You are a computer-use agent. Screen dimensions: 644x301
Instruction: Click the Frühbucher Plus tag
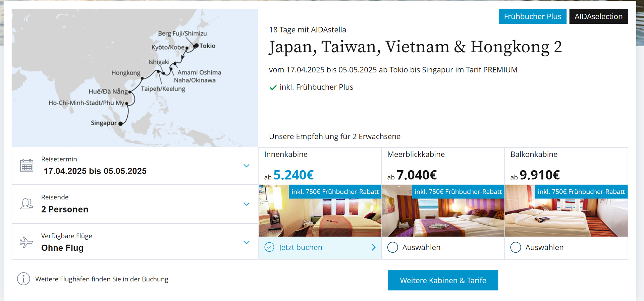click(532, 16)
